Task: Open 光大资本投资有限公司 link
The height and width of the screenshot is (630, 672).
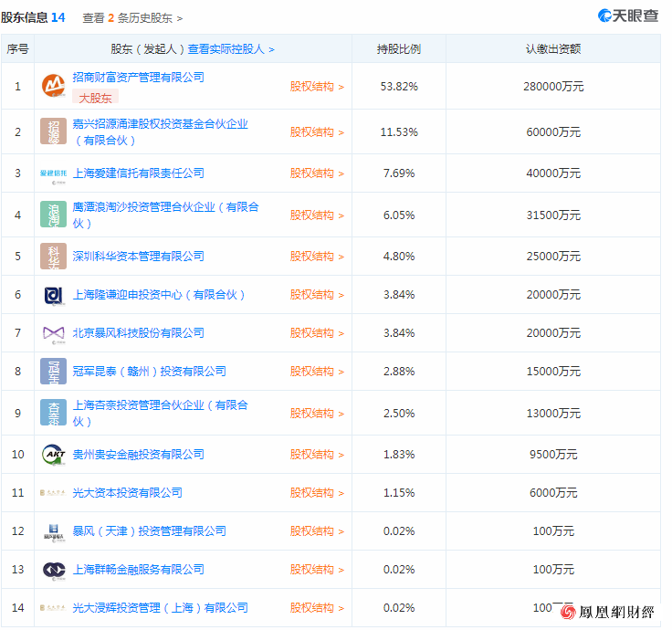Action: point(127,493)
